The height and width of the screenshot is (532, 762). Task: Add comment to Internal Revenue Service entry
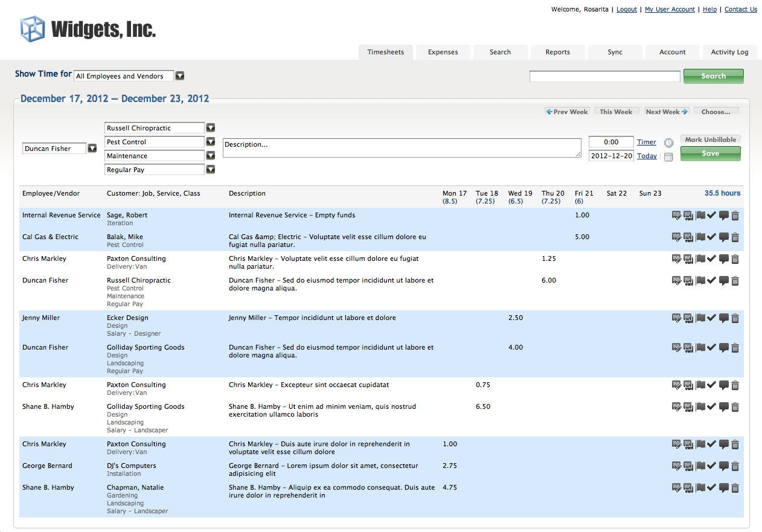pos(724,216)
